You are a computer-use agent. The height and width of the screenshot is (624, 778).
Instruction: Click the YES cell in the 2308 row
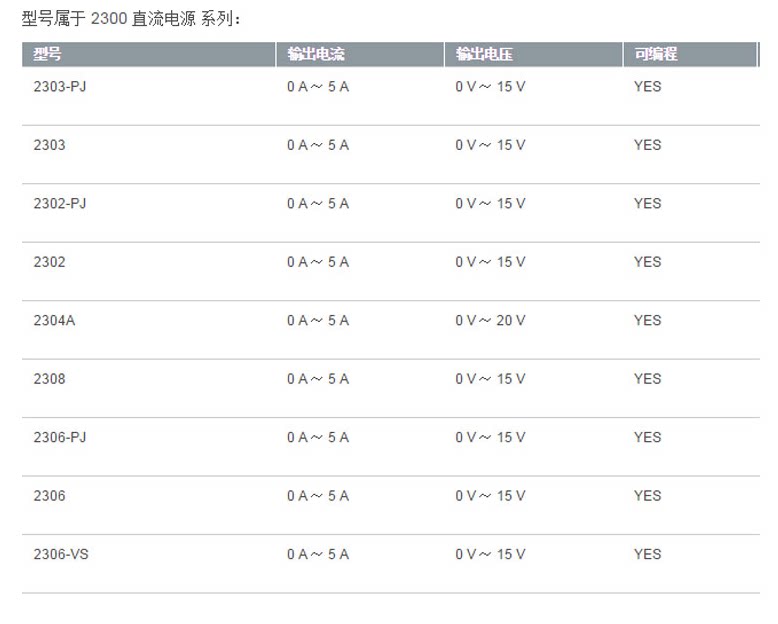coord(647,379)
